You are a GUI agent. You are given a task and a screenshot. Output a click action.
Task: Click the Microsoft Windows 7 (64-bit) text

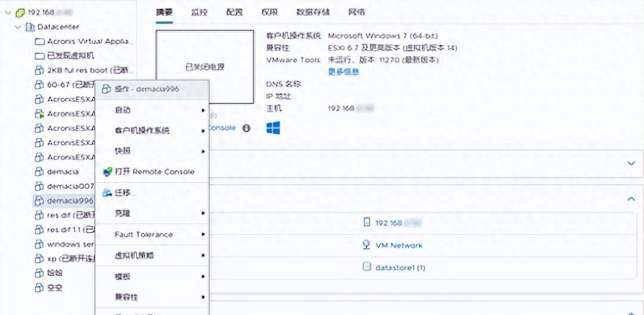[x=383, y=35]
